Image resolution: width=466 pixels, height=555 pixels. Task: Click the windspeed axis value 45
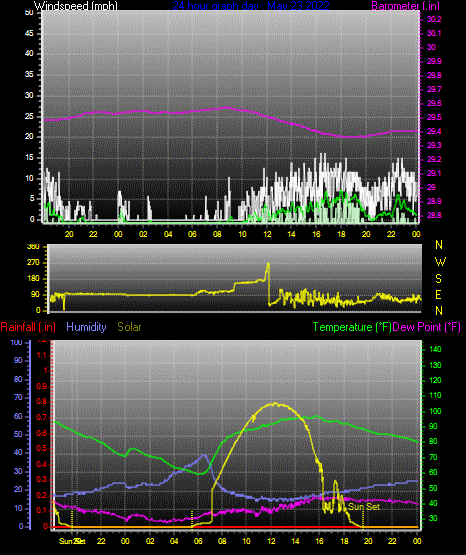pyautogui.click(x=29, y=34)
